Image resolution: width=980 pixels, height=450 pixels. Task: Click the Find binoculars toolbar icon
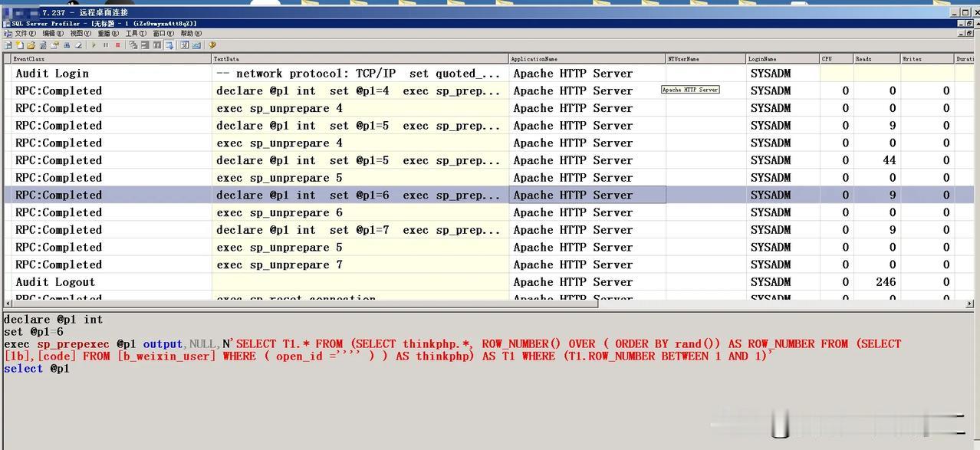click(x=67, y=45)
